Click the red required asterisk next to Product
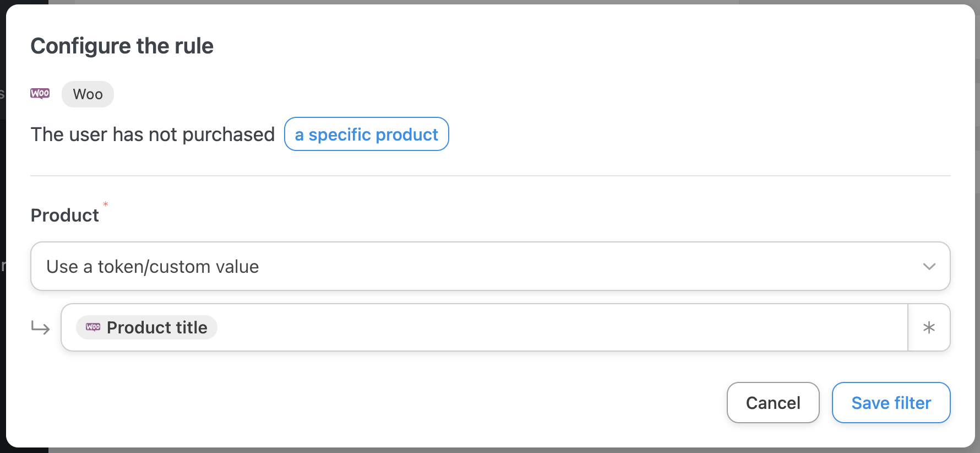This screenshot has height=453, width=980. [106, 204]
